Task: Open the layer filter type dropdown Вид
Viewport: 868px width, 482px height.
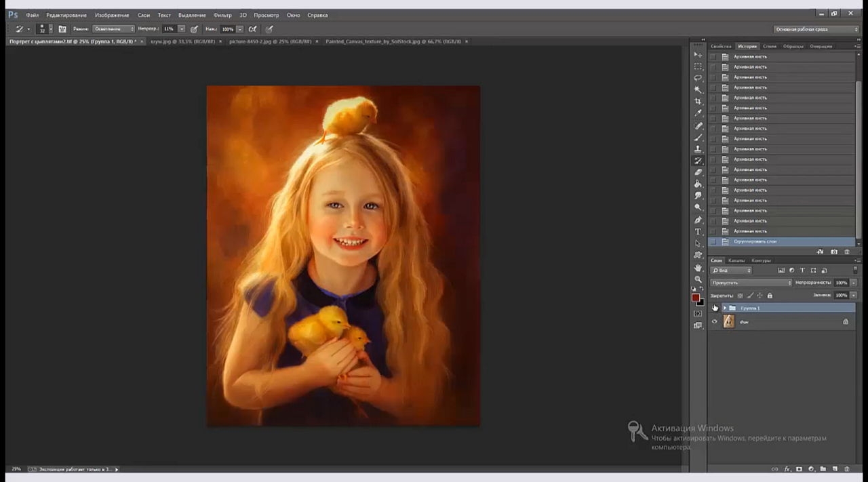Action: click(x=730, y=270)
